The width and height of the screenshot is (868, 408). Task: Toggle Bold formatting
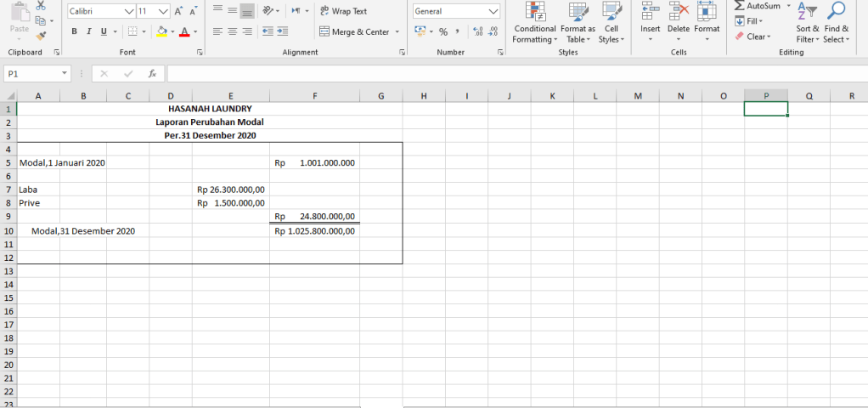75,31
